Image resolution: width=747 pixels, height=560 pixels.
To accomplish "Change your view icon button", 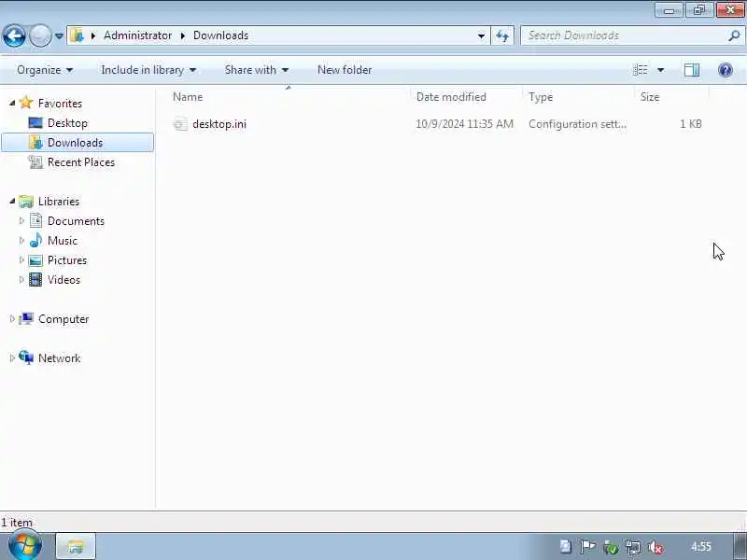I will (x=641, y=70).
